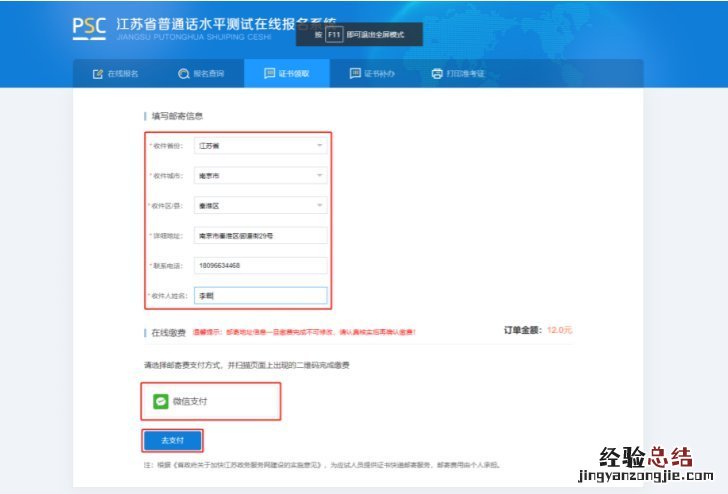The height and width of the screenshot is (494, 728).
Task: Click the footnote beginning with 注：
Action: [322, 465]
